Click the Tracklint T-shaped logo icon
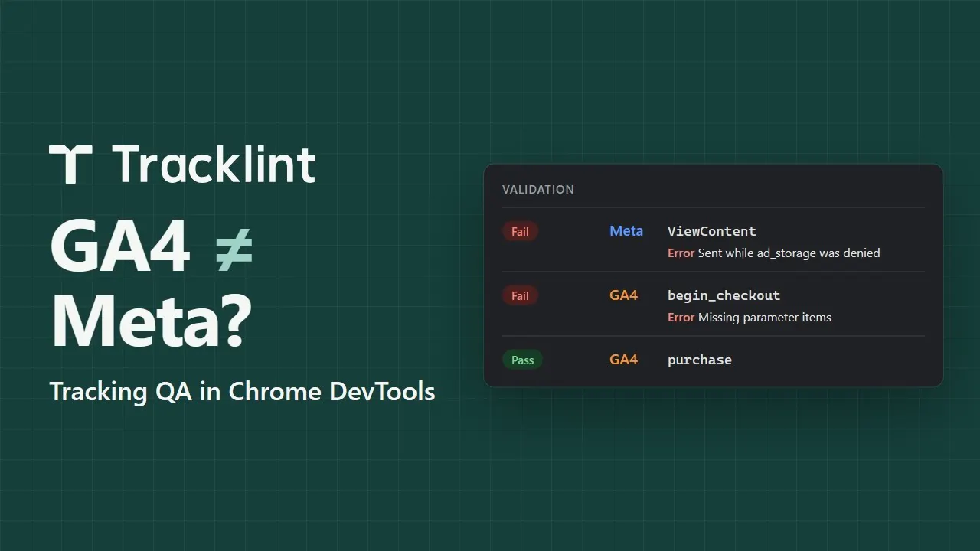This screenshot has height=551, width=980. tap(71, 164)
